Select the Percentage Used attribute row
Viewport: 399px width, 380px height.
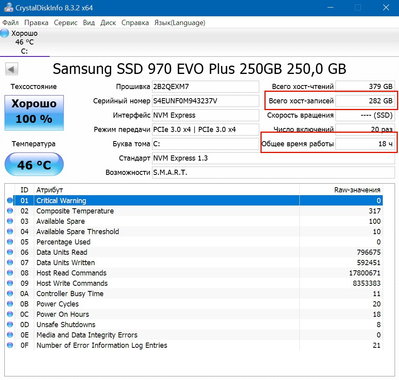coord(194,242)
